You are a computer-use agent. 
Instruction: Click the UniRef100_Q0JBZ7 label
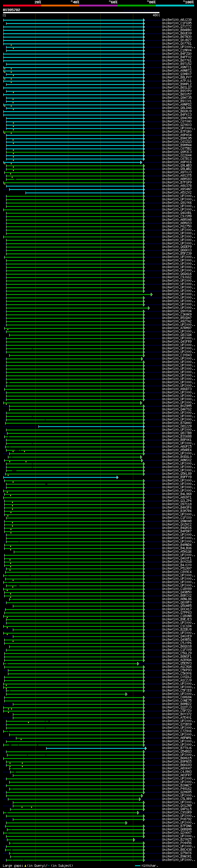pos(177,40)
